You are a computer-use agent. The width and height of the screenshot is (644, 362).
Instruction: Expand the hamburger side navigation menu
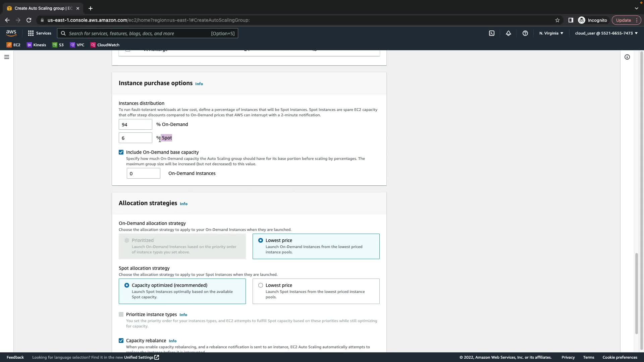click(6, 57)
